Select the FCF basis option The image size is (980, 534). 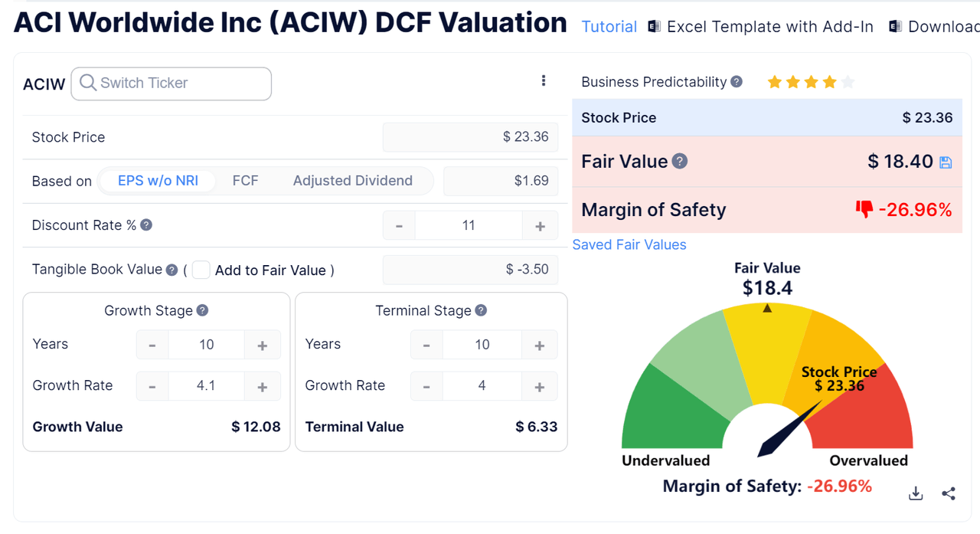[245, 181]
